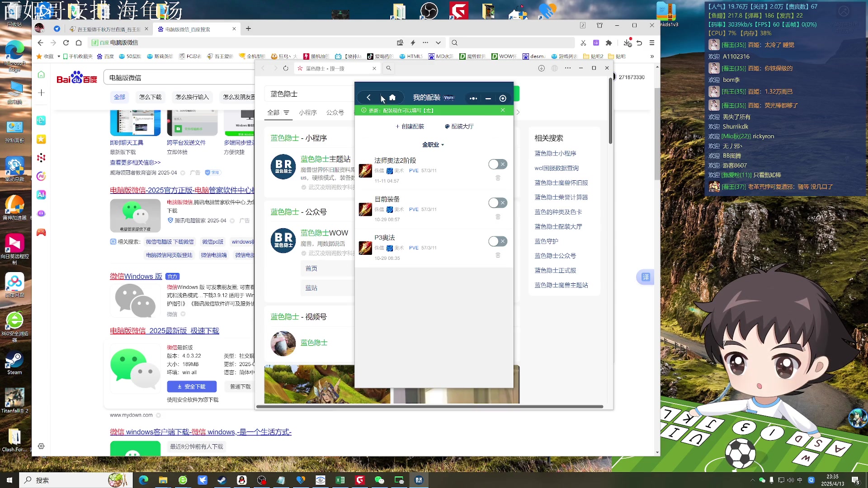Open the mini-program home icon
868x488 pixels.
pos(392,98)
